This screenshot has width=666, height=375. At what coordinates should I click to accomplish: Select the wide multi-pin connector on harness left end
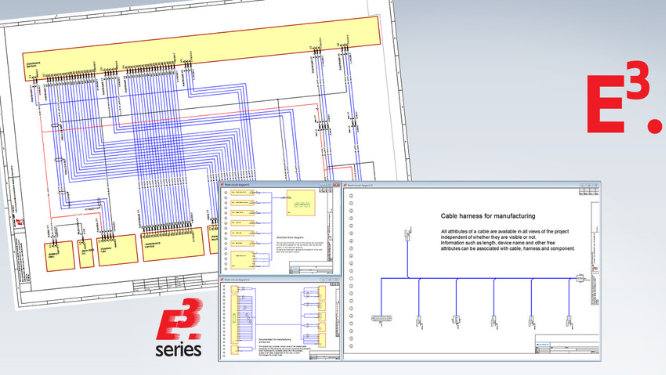coord(381,319)
